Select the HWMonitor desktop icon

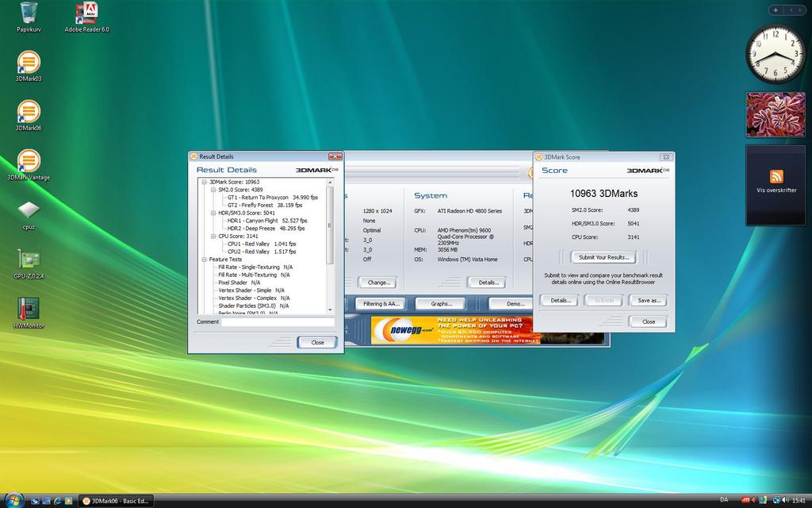pyautogui.click(x=29, y=313)
